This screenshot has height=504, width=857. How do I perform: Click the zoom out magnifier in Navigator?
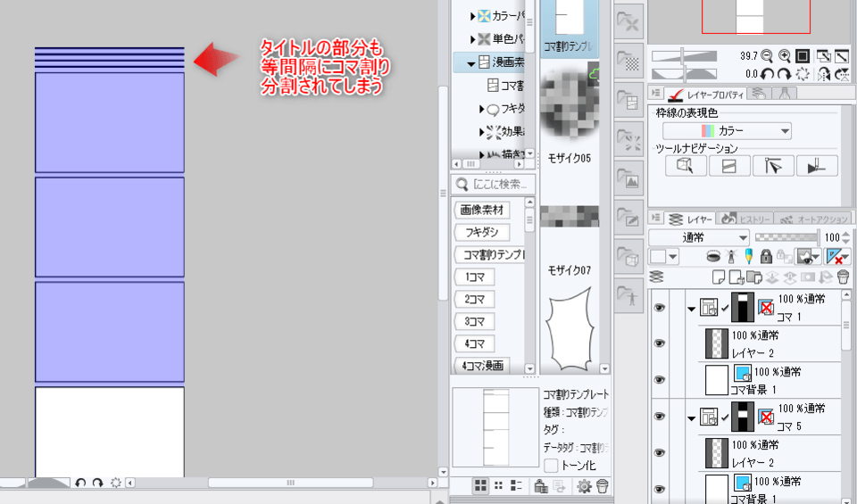click(767, 55)
